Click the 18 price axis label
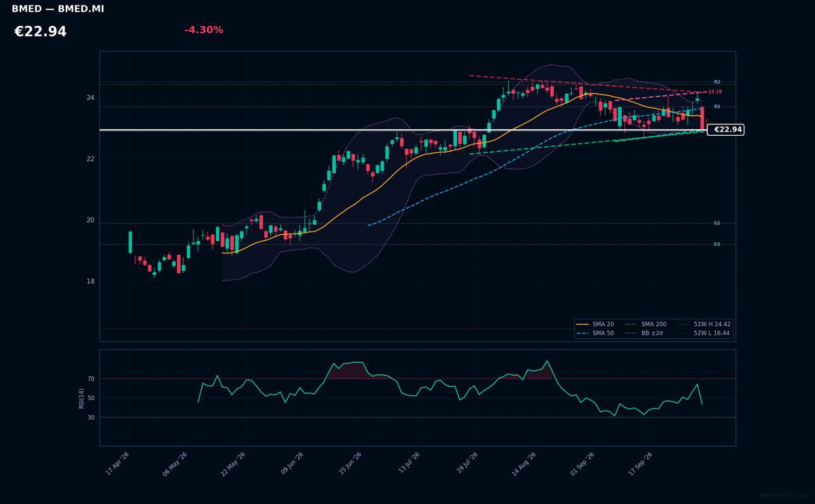This screenshot has width=815, height=504. click(90, 281)
